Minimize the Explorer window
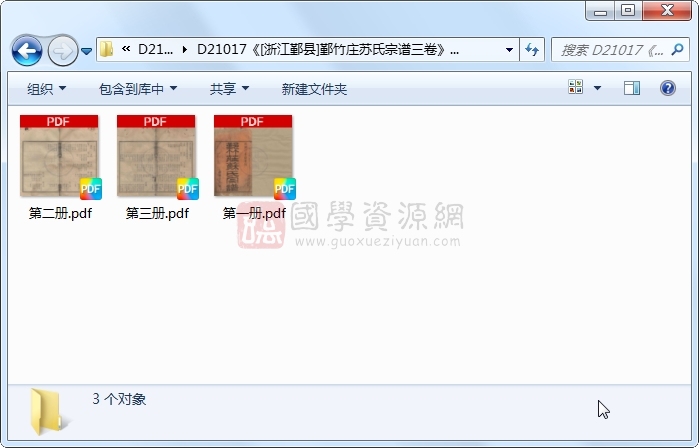The image size is (699, 448). pyautogui.click(x=600, y=11)
